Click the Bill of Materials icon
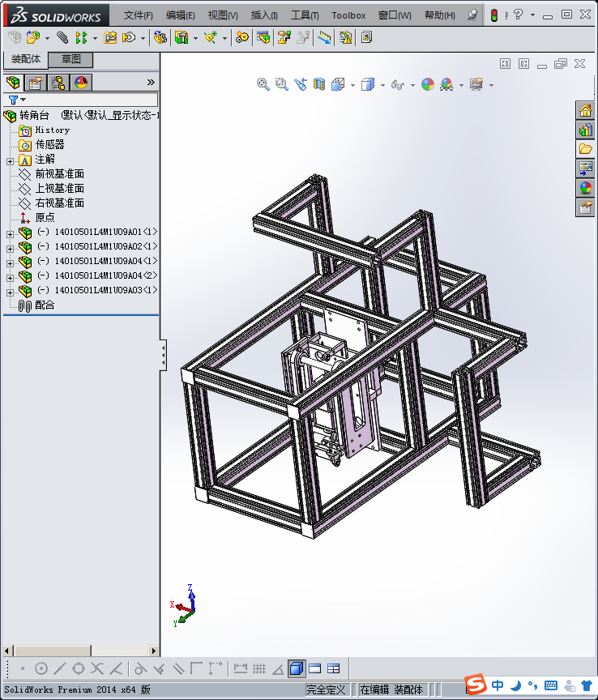The height and width of the screenshot is (700, 598). (263, 37)
